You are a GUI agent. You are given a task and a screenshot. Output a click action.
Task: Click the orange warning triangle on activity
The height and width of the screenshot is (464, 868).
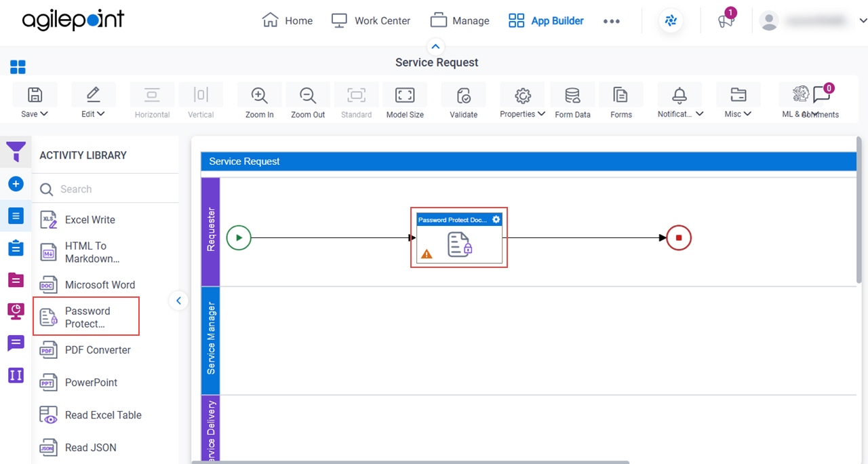point(427,254)
